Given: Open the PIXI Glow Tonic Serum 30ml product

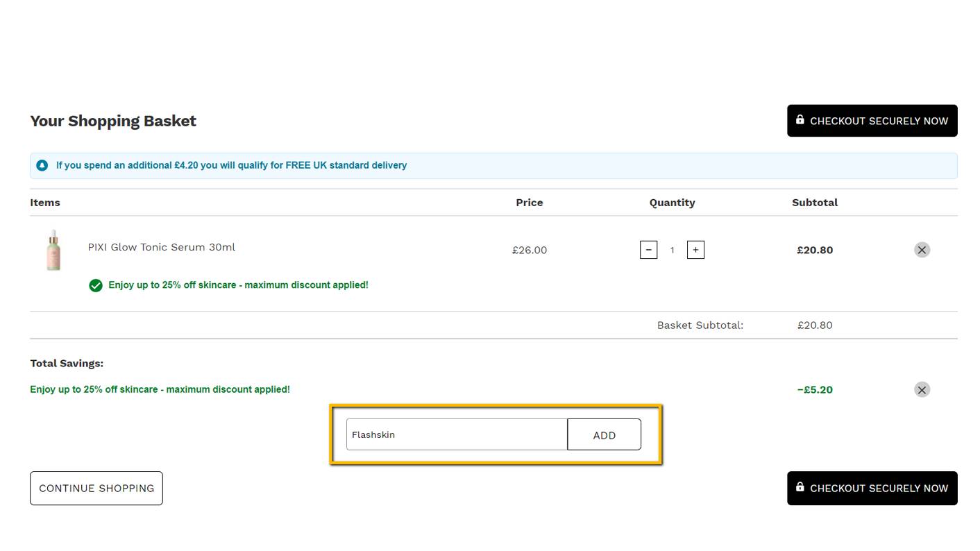Looking at the screenshot, I should coord(161,247).
